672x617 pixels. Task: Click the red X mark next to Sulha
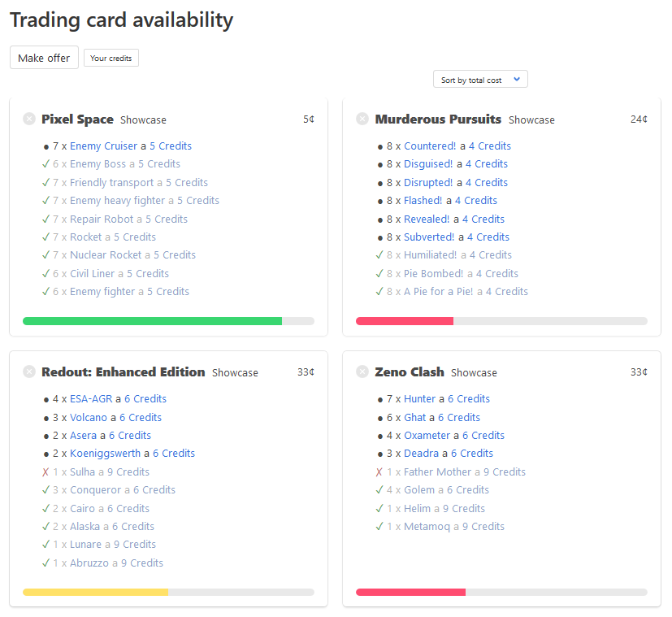(x=46, y=472)
